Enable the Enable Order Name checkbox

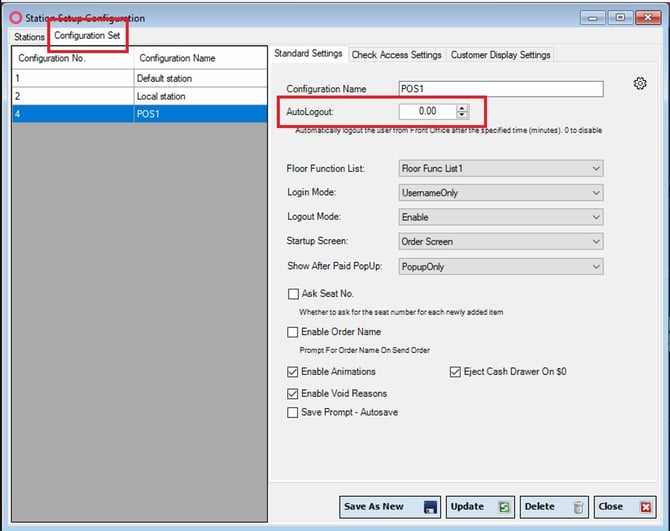pos(293,332)
